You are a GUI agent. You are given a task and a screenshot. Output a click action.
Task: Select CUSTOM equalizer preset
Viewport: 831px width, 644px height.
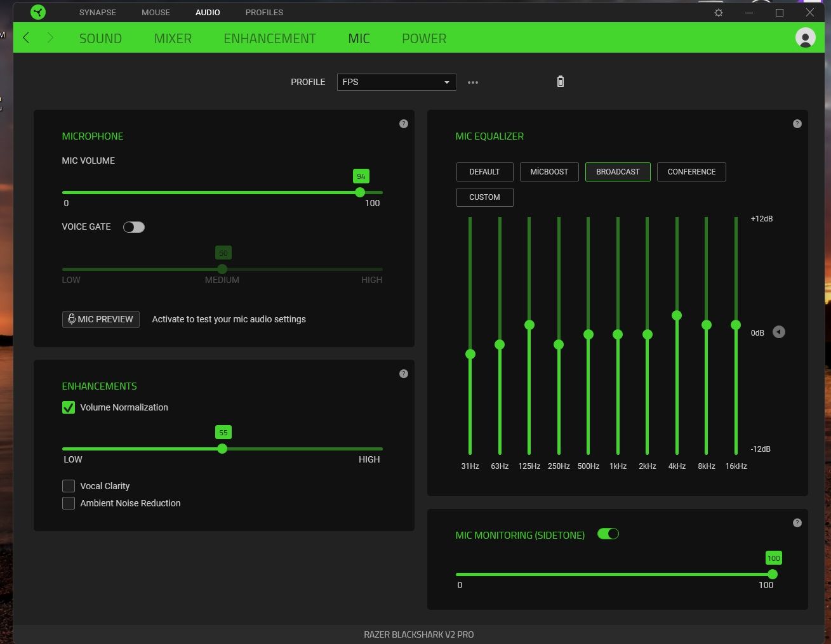(484, 197)
